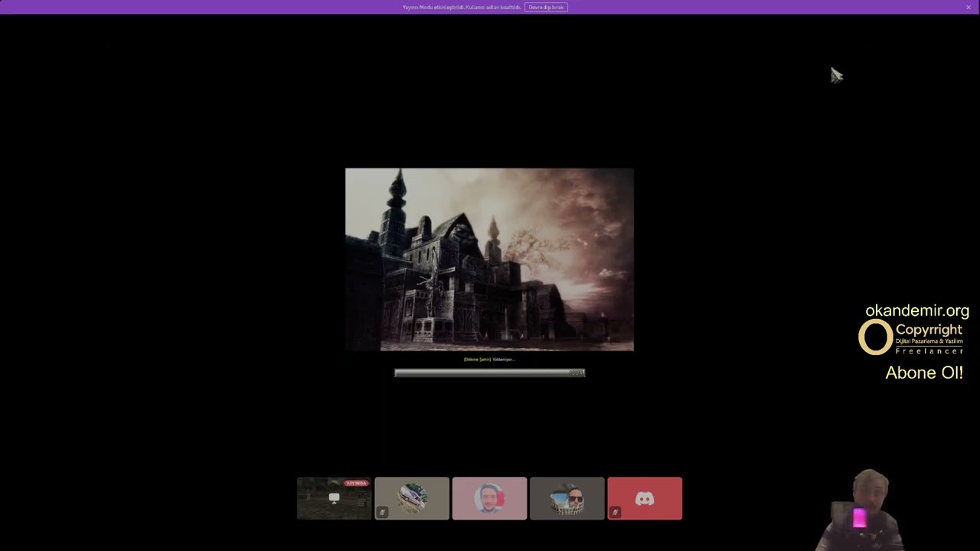Open the screen share tile marked YAYINDA

334,498
